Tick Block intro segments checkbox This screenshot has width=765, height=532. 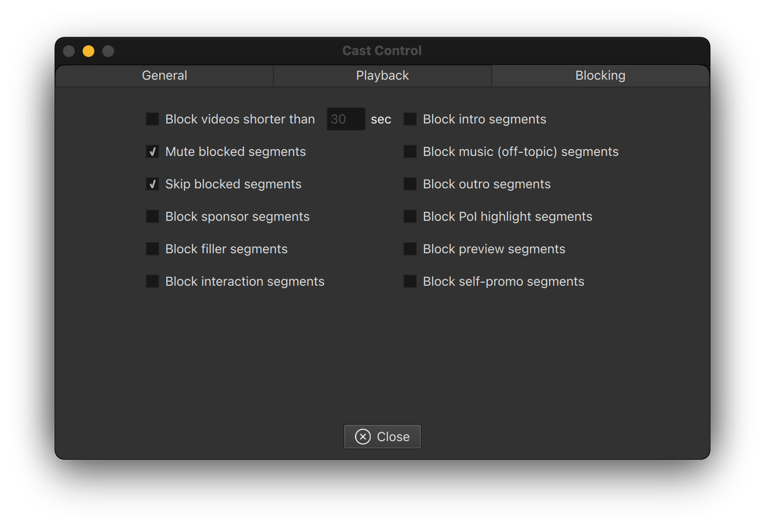410,119
